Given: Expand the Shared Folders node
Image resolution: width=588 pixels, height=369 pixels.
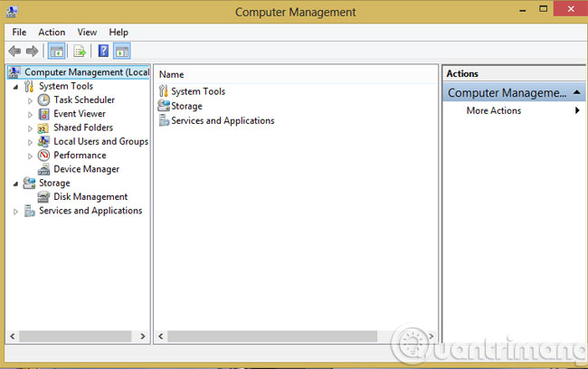Looking at the screenshot, I should point(30,128).
